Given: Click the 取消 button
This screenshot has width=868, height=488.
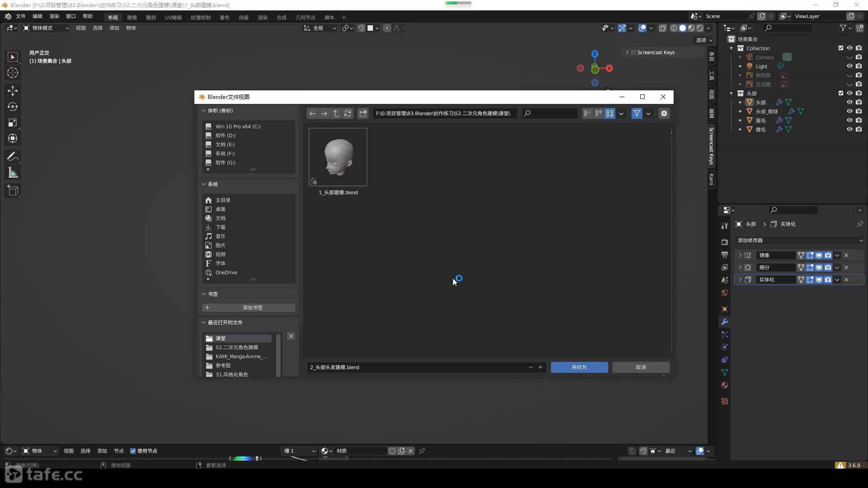Looking at the screenshot, I should click(641, 367).
